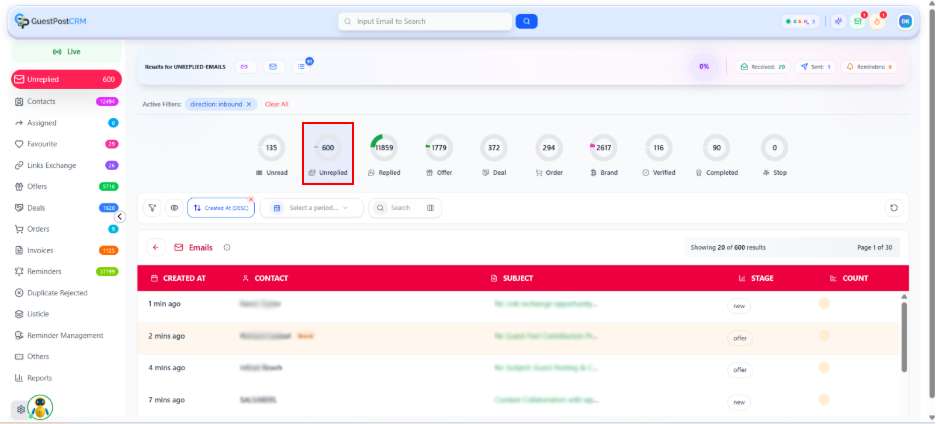Screen dimensions: 936x424
Task: Sort by the CONTACT column header
Action: point(265,278)
